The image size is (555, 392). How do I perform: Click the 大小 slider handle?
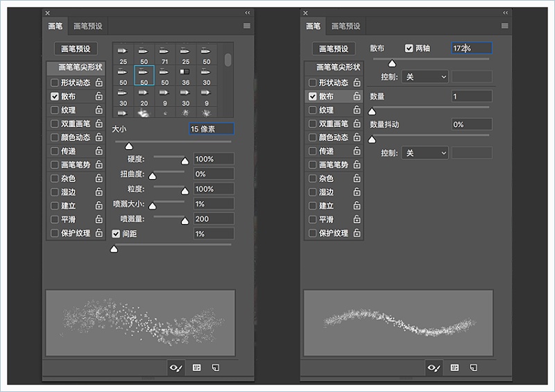point(128,146)
